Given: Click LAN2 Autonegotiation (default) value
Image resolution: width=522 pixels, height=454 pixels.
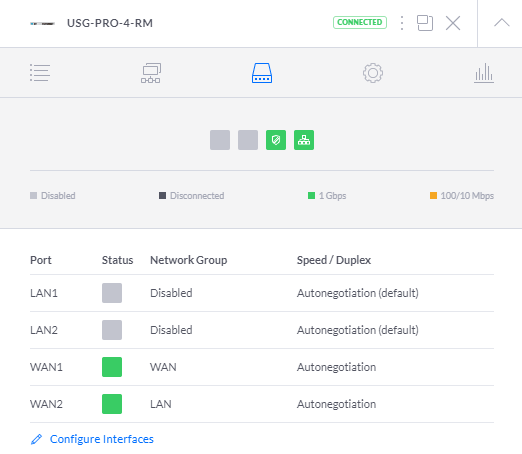Looking at the screenshot, I should pos(358,330).
